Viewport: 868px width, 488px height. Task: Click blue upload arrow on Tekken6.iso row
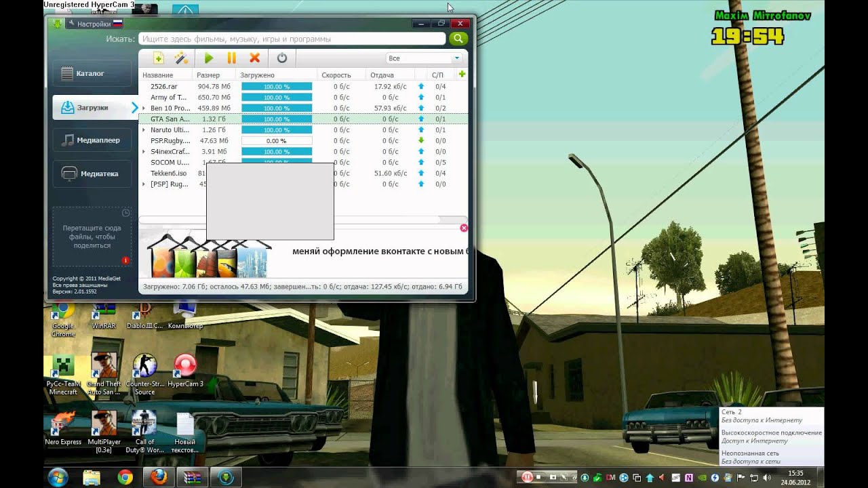pyautogui.click(x=421, y=174)
